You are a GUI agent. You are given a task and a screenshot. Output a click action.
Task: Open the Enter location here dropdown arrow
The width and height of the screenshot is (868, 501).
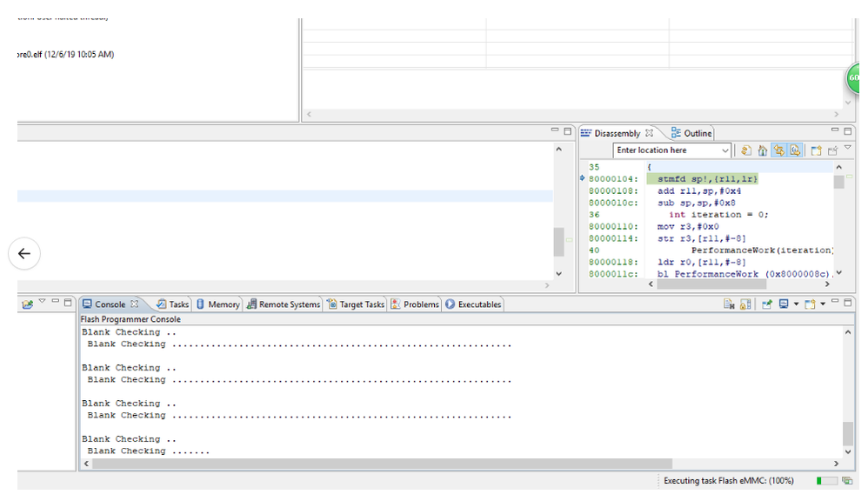[724, 150]
